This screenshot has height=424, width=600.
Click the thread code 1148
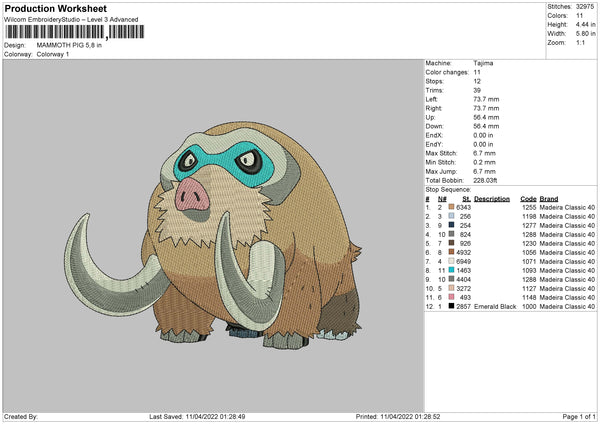pyautogui.click(x=529, y=297)
